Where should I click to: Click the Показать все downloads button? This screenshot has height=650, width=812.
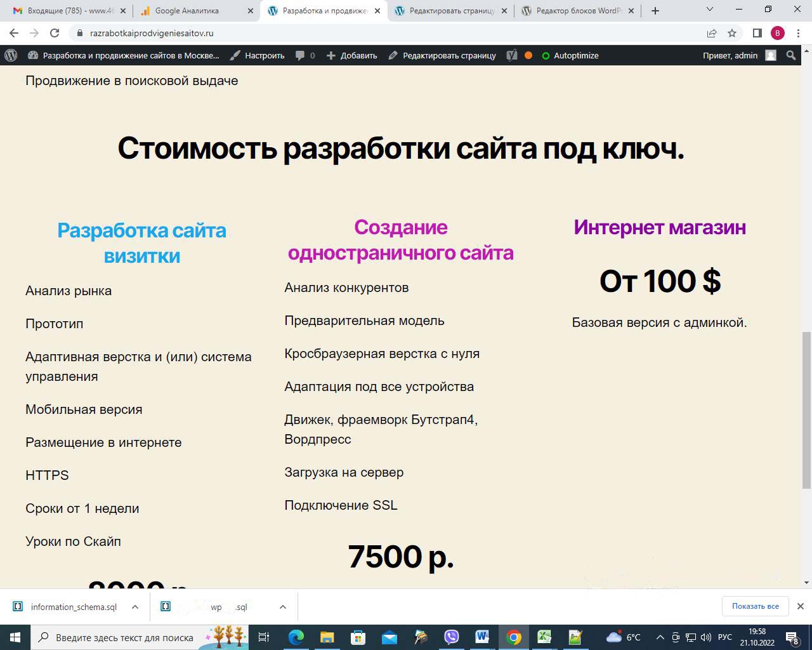(x=755, y=606)
